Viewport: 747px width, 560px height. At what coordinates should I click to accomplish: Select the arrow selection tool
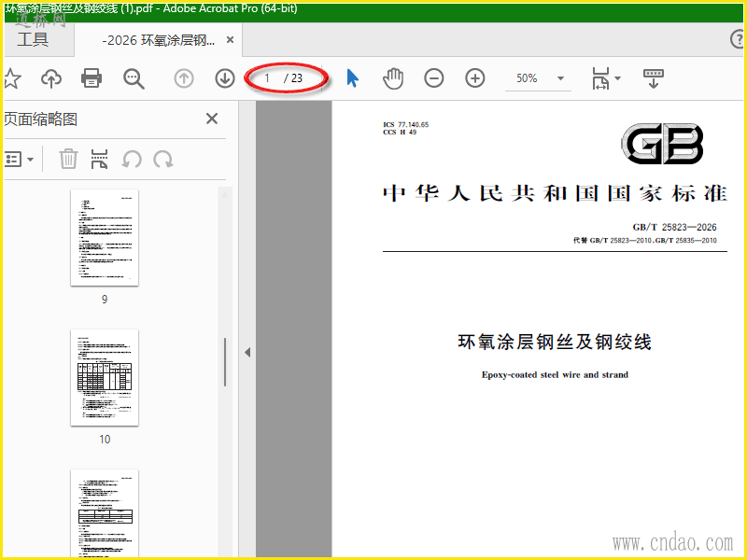352,78
